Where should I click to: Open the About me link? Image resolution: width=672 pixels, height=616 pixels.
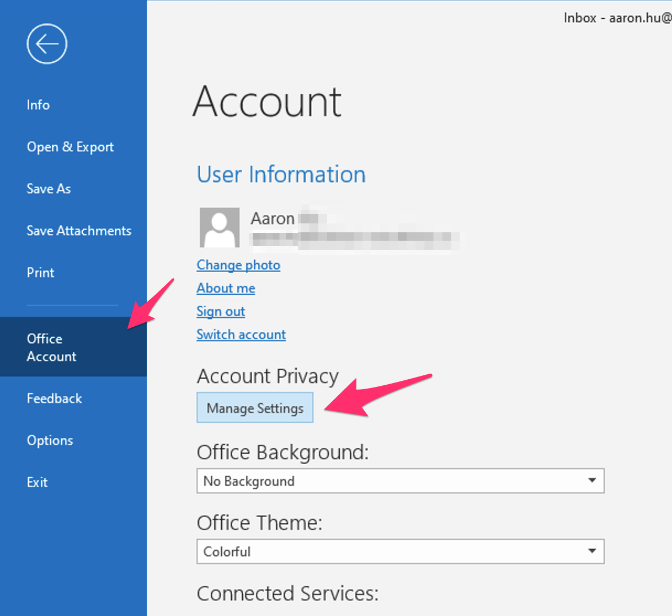[x=226, y=288]
